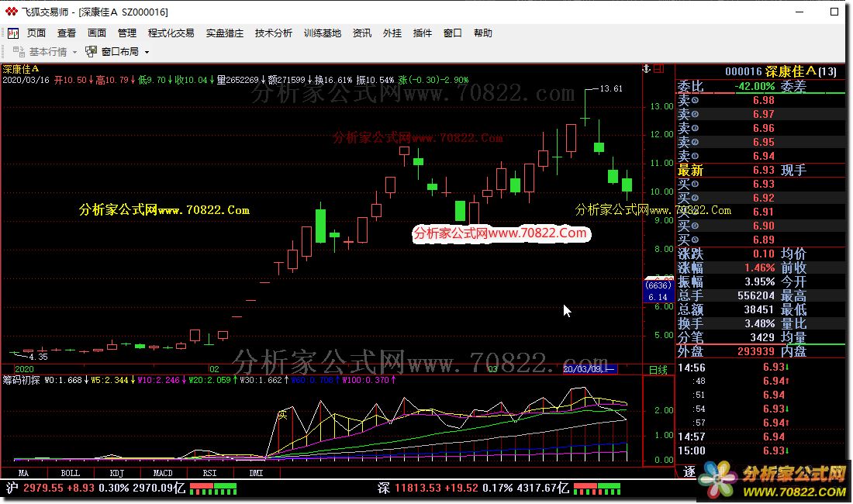Click the 沪 index 2979.55 in status bar
This screenshot has width=853, height=504.
43,488
